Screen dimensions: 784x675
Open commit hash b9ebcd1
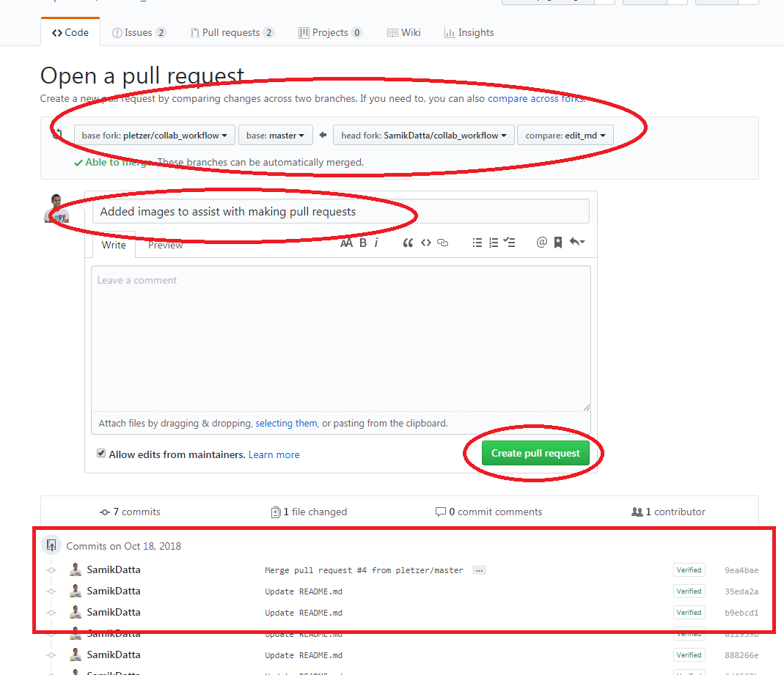[x=741, y=613]
